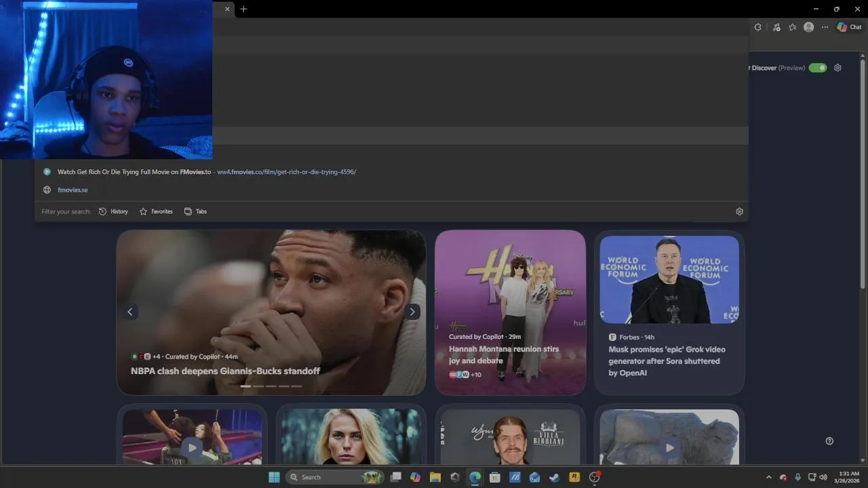868x488 pixels.
Task: Open the Villa Bibbiani man photo card
Action: click(510, 436)
